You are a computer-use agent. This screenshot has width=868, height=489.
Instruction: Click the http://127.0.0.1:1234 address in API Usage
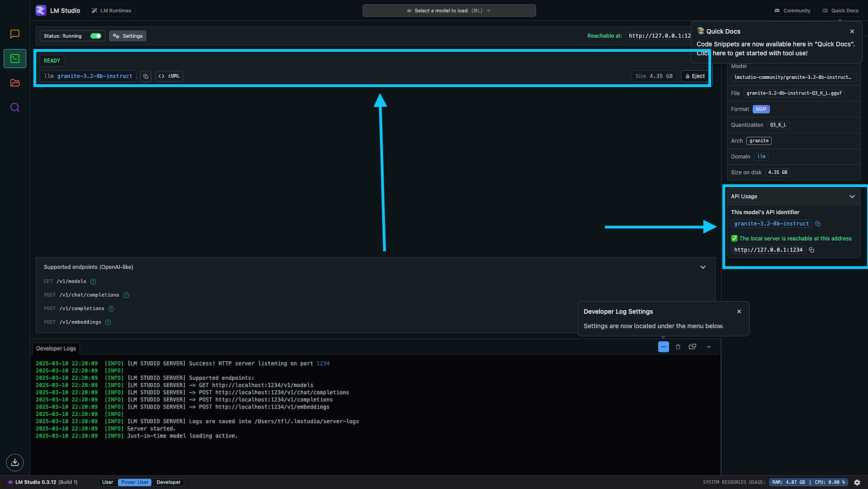point(768,249)
